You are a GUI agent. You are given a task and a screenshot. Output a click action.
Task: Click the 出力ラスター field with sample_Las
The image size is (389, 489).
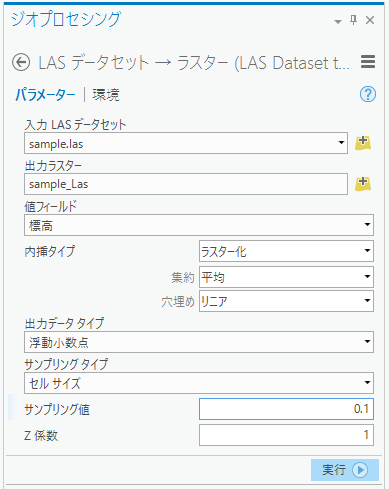[x=186, y=184]
